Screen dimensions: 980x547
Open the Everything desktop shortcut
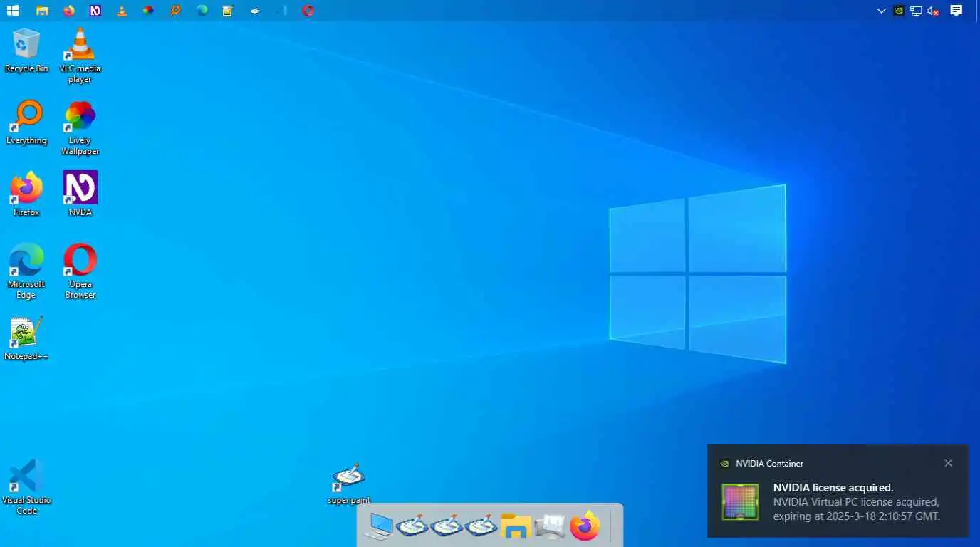(x=26, y=123)
